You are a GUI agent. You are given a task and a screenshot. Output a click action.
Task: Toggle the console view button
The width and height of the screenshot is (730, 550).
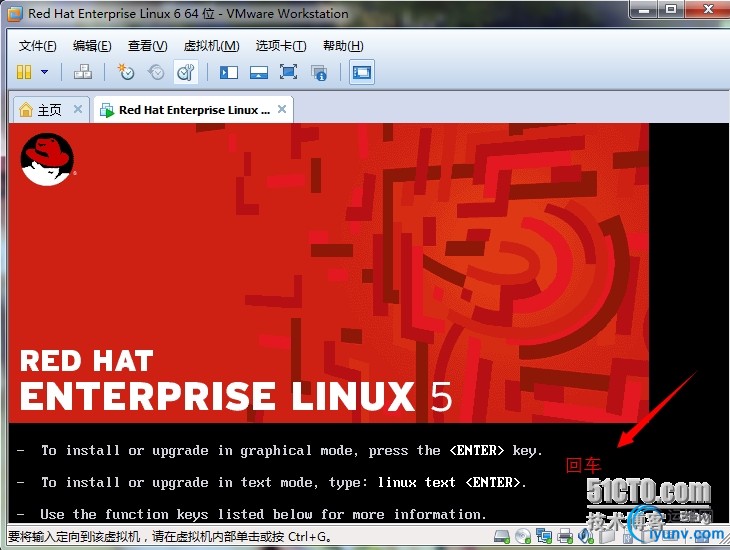point(362,72)
